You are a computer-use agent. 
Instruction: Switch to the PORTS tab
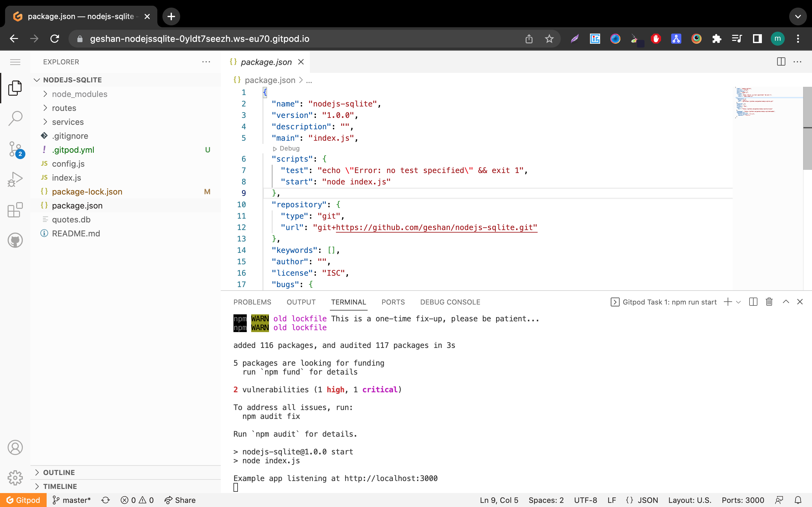click(x=393, y=302)
